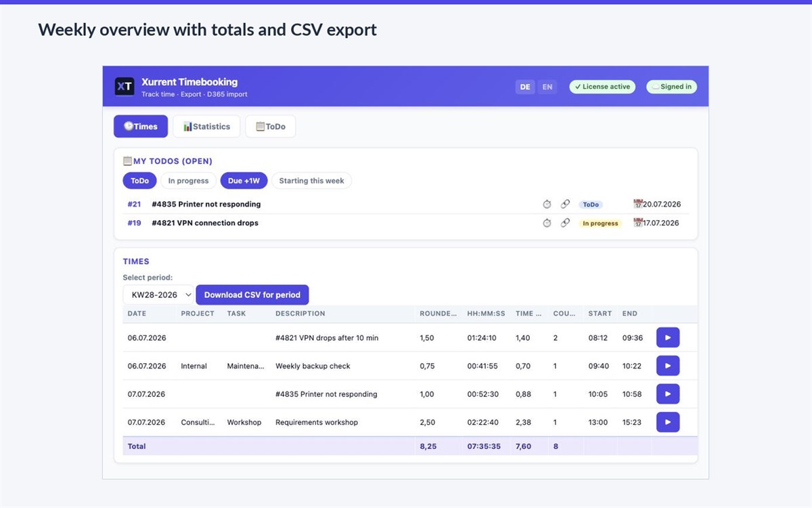Click the START column header
812x508 pixels.
click(x=600, y=314)
